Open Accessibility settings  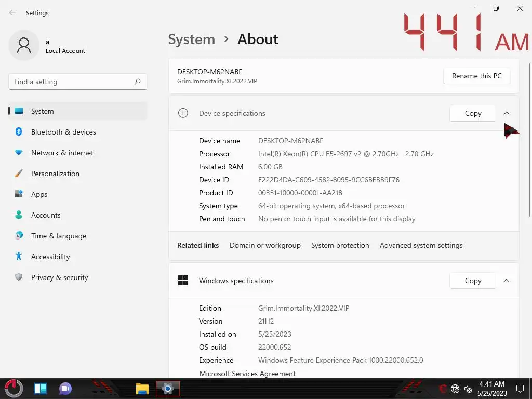[78, 257]
